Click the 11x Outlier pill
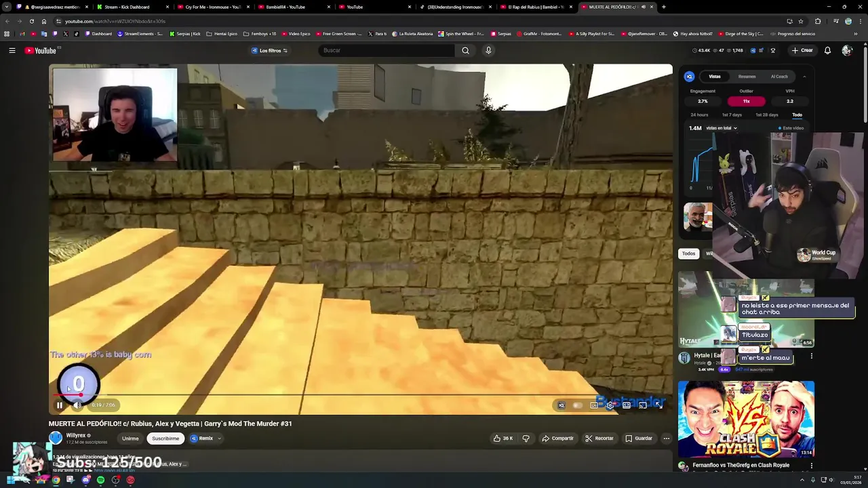Image resolution: width=868 pixels, height=488 pixels. click(x=746, y=101)
